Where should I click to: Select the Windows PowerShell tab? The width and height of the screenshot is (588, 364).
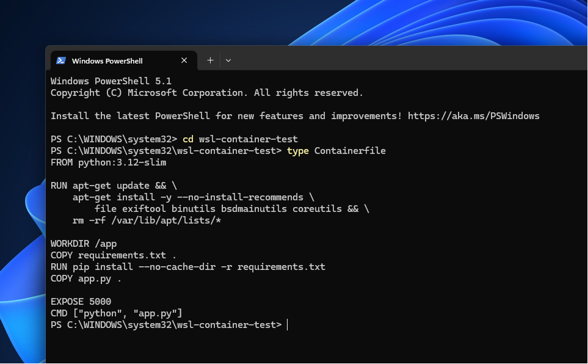tap(124, 60)
